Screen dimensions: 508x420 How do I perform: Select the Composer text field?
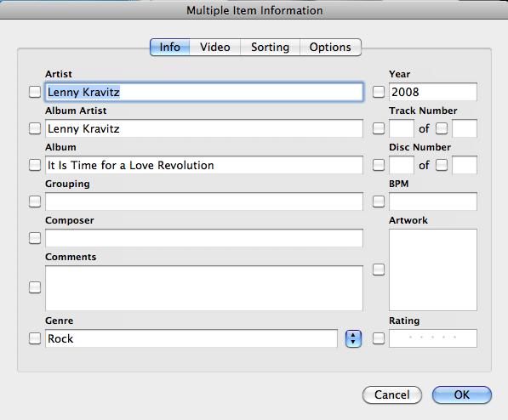(x=204, y=238)
